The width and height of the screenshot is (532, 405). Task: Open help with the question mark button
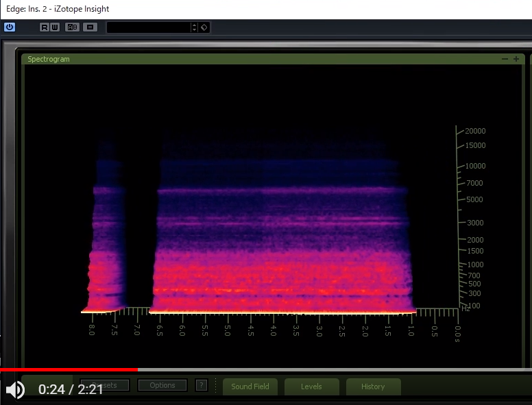(x=202, y=385)
